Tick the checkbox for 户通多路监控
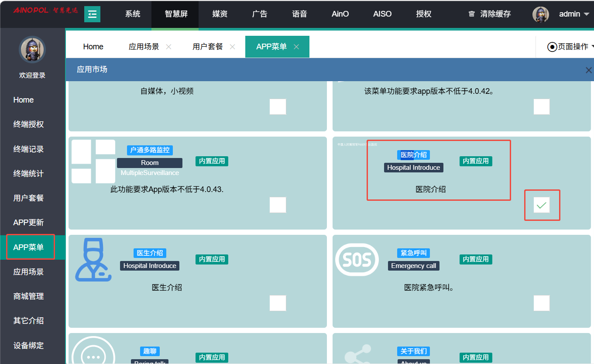The height and width of the screenshot is (364, 594). pos(278,205)
